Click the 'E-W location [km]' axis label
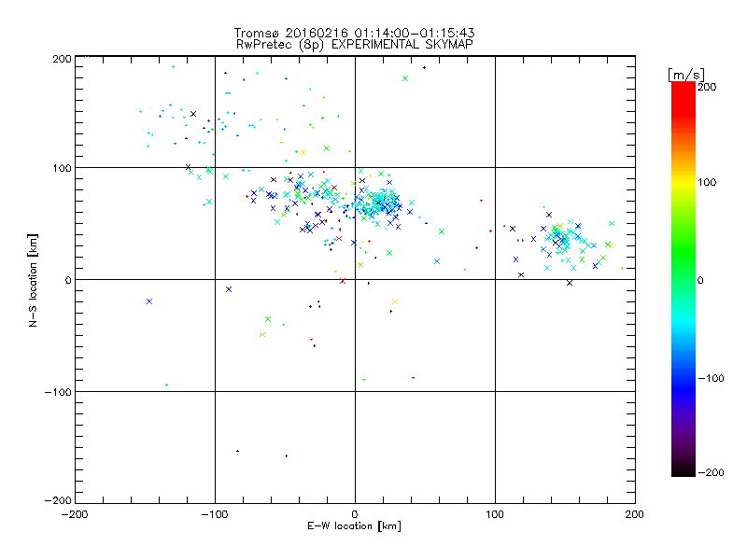The image size is (747, 560). tap(354, 525)
